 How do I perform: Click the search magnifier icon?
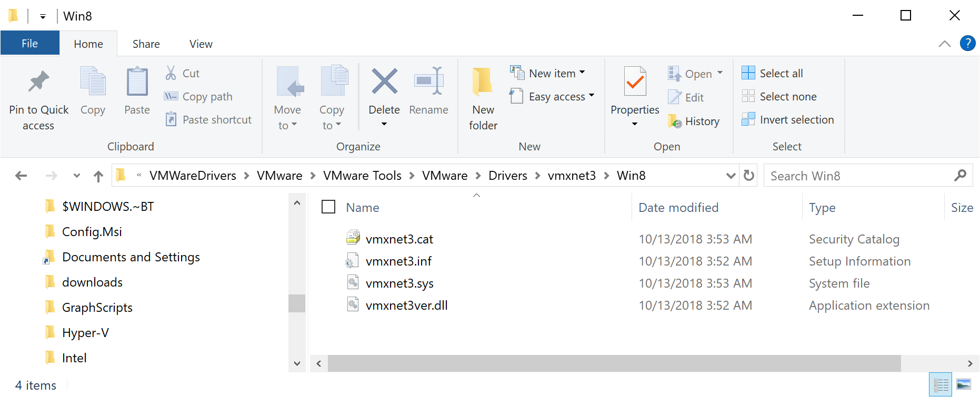pyautogui.click(x=960, y=175)
